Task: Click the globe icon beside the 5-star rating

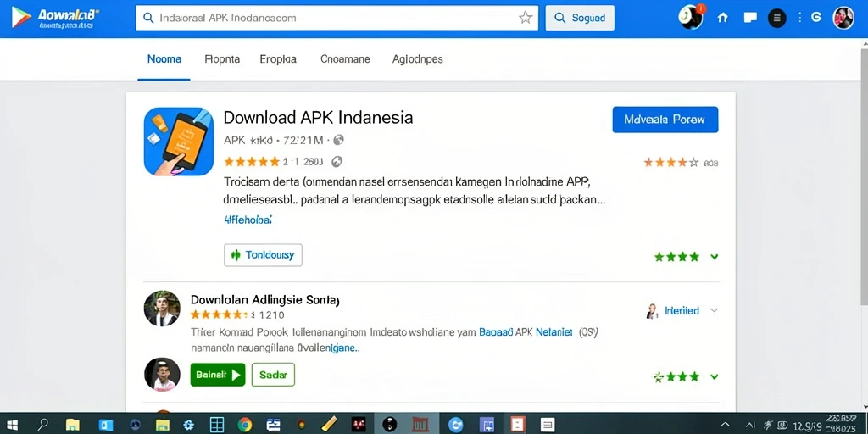Action: (x=337, y=162)
